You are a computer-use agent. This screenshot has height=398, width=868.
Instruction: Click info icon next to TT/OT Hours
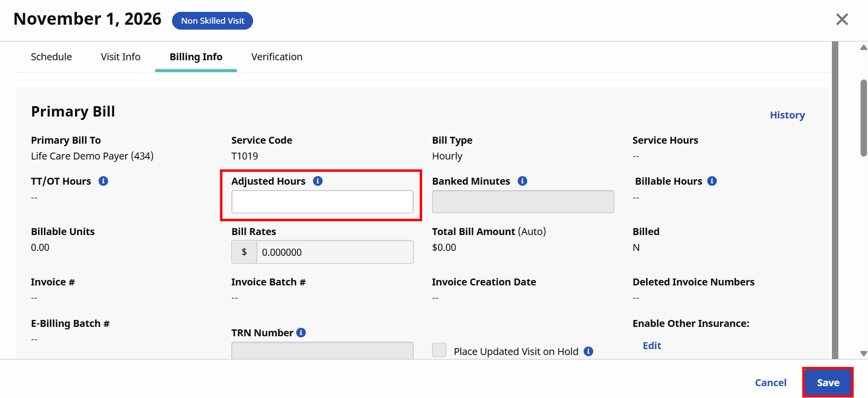(x=103, y=181)
